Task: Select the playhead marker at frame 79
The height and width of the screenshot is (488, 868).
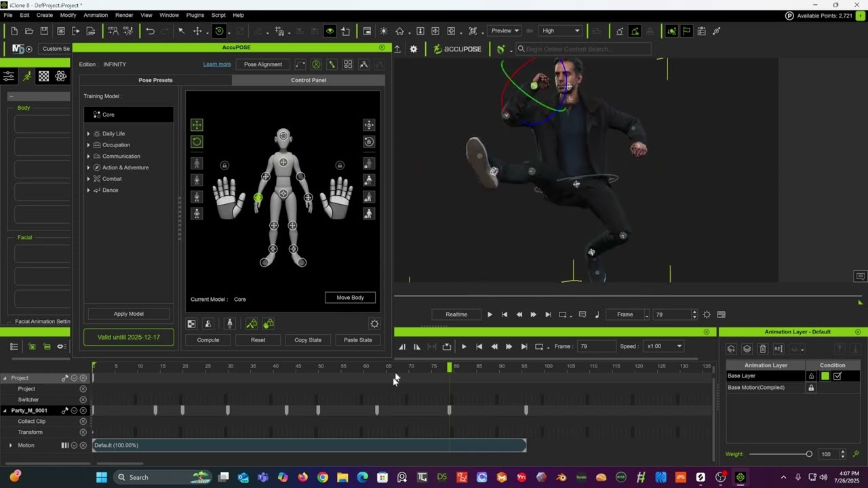Action: coord(449,367)
